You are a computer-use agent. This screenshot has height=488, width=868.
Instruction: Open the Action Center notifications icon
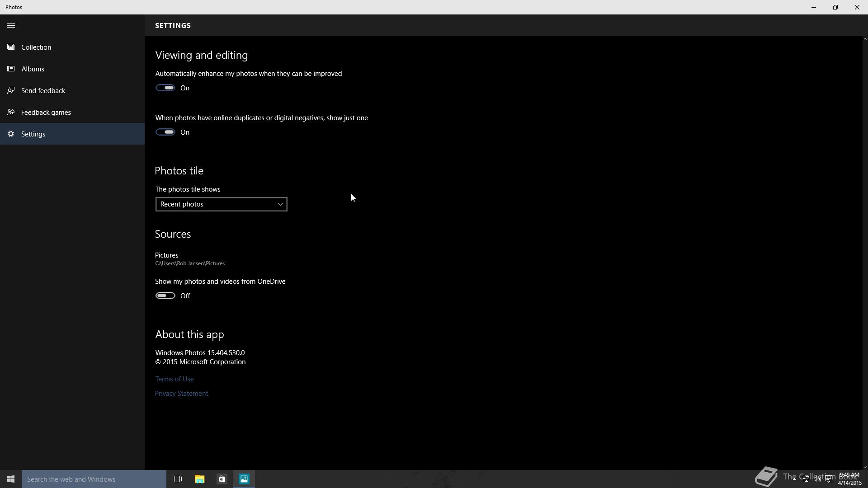point(828,479)
